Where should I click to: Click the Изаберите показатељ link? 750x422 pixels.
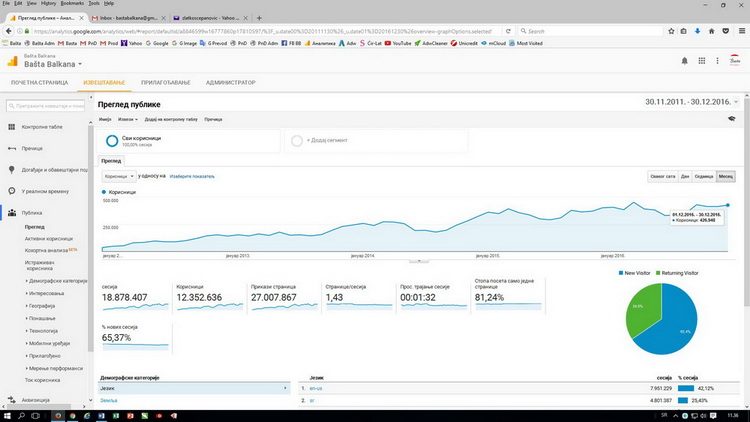click(x=178, y=176)
